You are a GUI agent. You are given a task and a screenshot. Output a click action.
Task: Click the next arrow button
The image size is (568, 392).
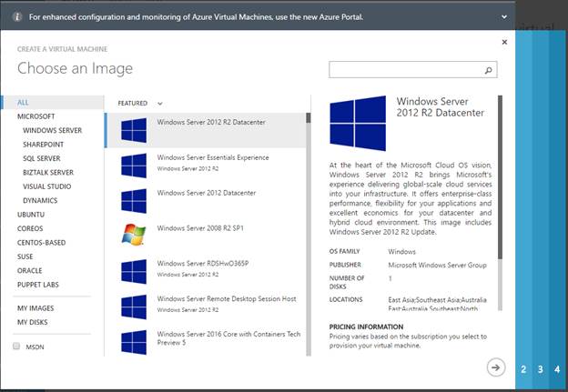(495, 367)
